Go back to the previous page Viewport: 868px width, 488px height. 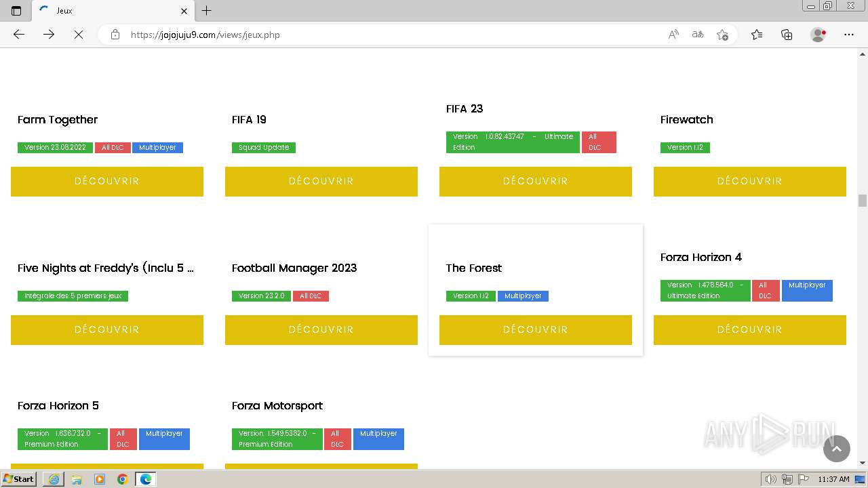point(19,35)
